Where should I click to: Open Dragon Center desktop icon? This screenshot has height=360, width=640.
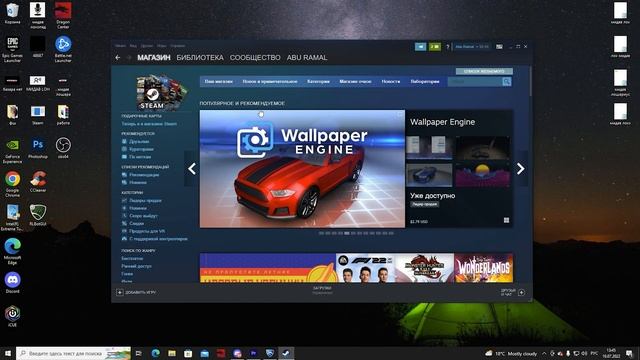(x=63, y=15)
